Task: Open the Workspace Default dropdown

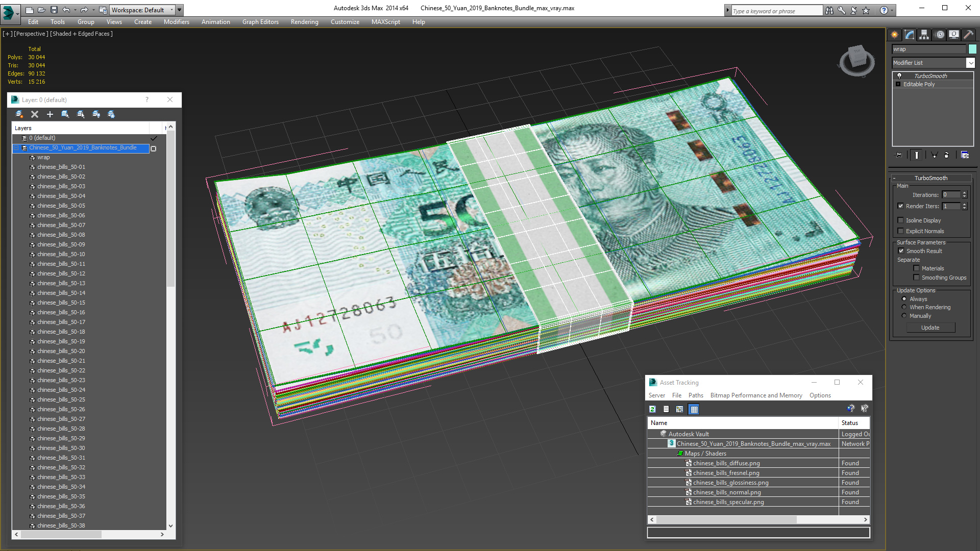Action: pyautogui.click(x=143, y=10)
